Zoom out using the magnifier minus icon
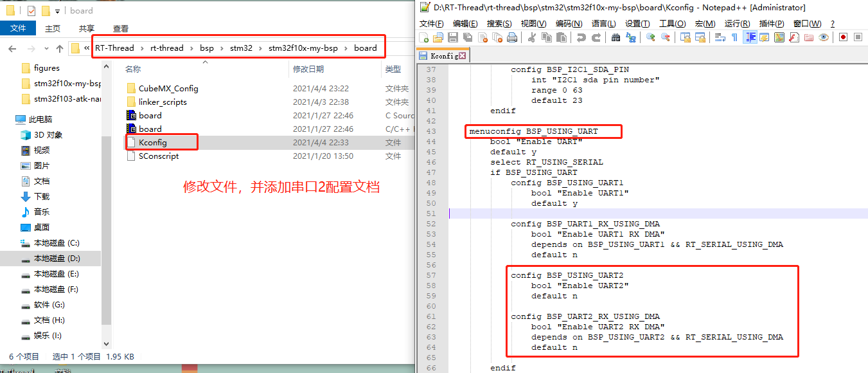The image size is (868, 373). 666,38
